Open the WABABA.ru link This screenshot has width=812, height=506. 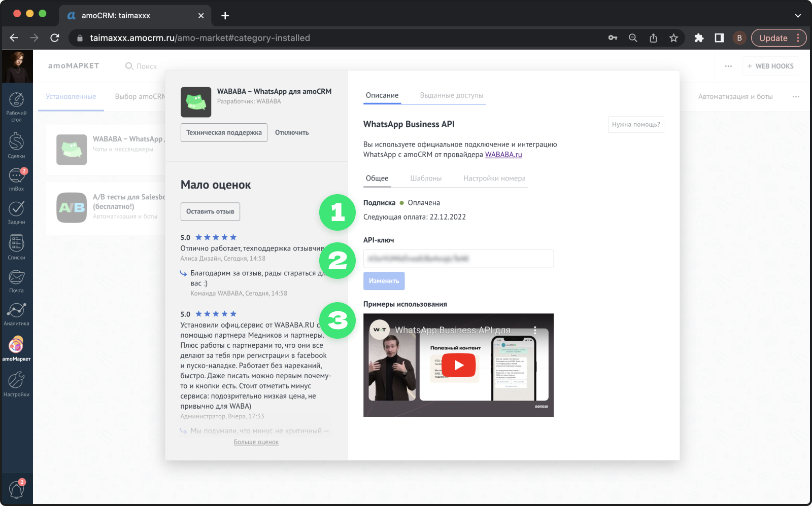click(x=503, y=155)
